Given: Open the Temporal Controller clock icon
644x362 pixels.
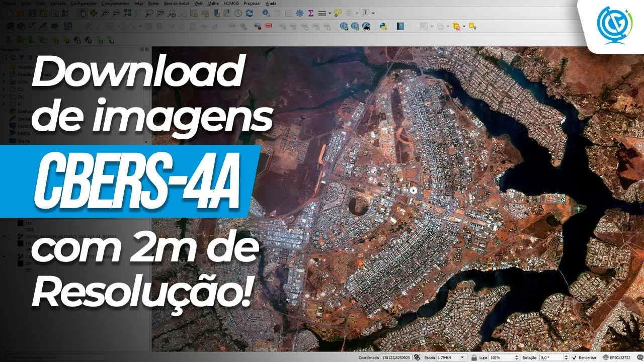Looking at the screenshot, I should pos(238,13).
